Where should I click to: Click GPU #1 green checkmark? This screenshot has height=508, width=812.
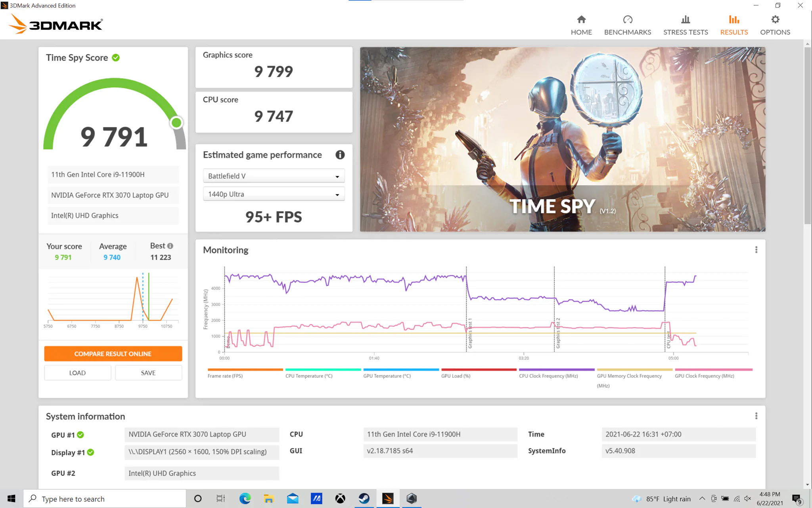(80, 435)
